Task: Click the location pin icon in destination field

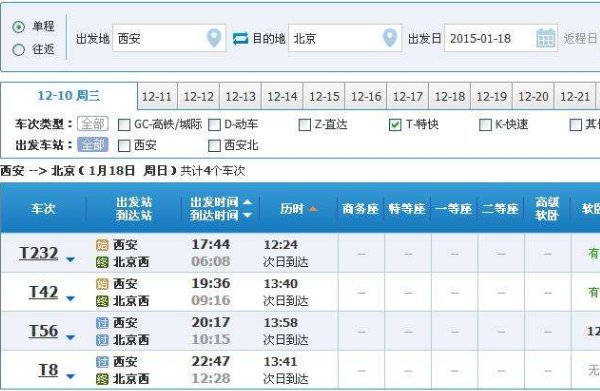Action: click(x=390, y=38)
